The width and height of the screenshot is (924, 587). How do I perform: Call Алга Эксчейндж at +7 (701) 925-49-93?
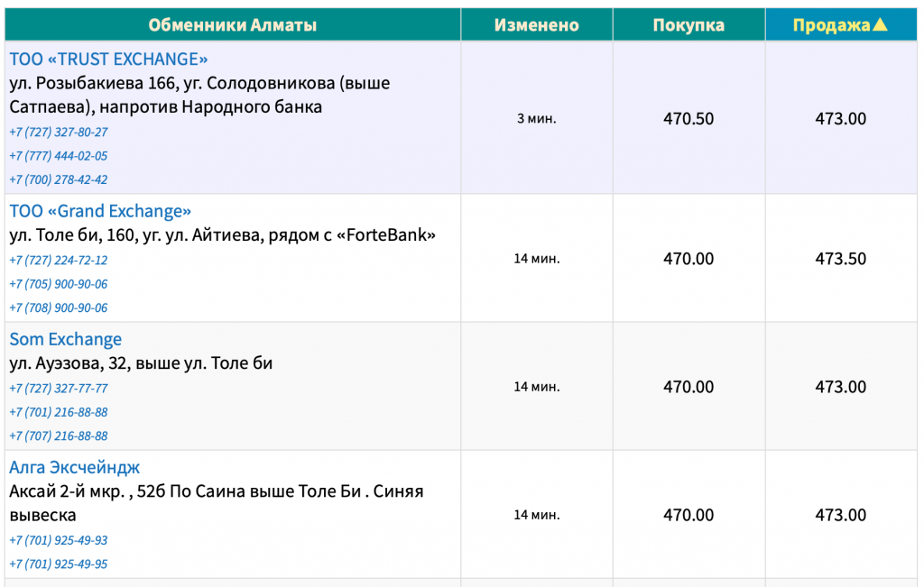59,540
